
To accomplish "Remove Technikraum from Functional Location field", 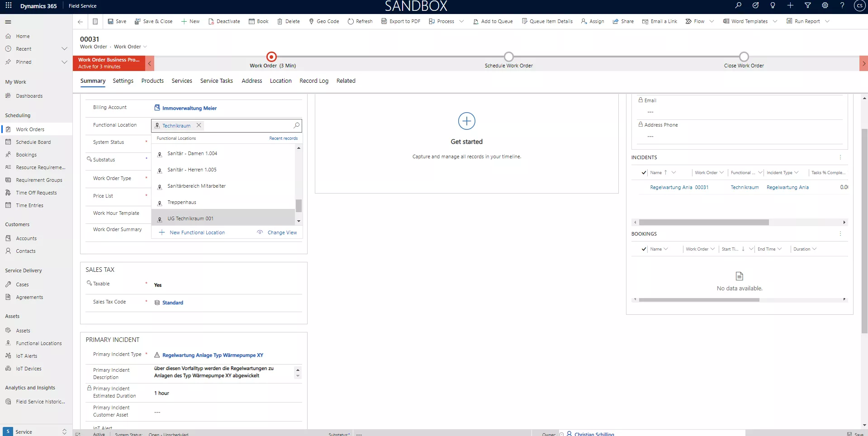I will (x=199, y=125).
